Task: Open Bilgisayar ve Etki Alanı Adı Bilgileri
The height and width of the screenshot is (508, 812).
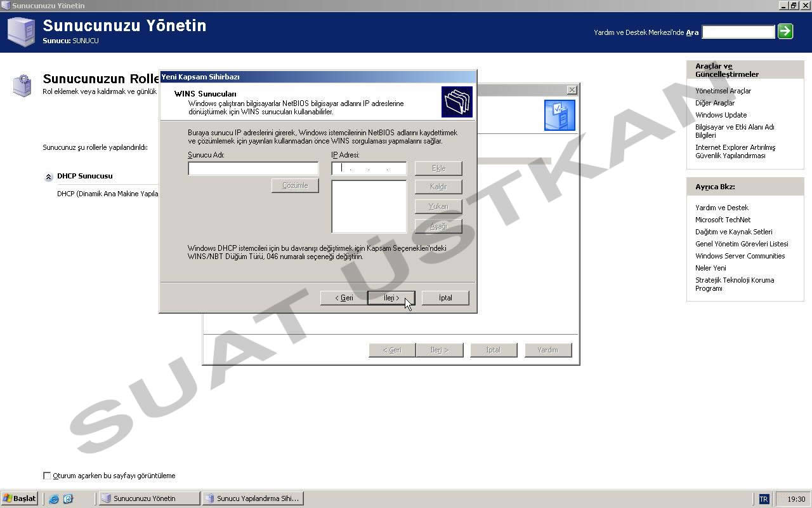Action: [735, 131]
